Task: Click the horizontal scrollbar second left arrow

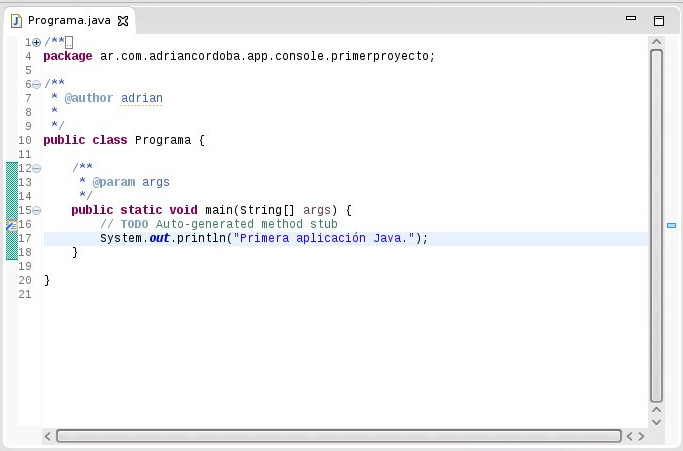Action: [629, 436]
